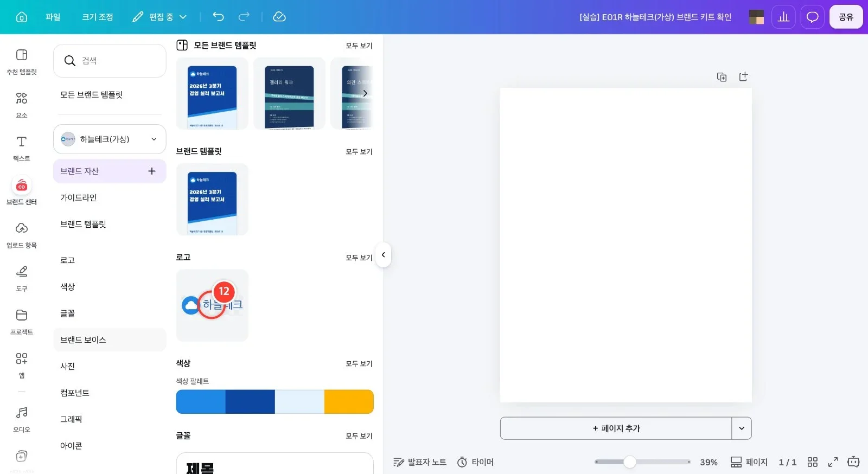Open the 크기 조정 menu

click(x=98, y=17)
